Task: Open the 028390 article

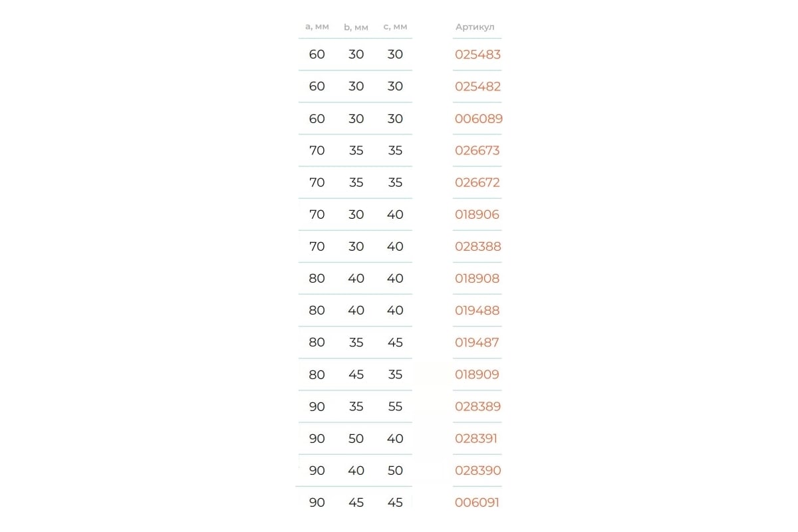Action: point(477,471)
